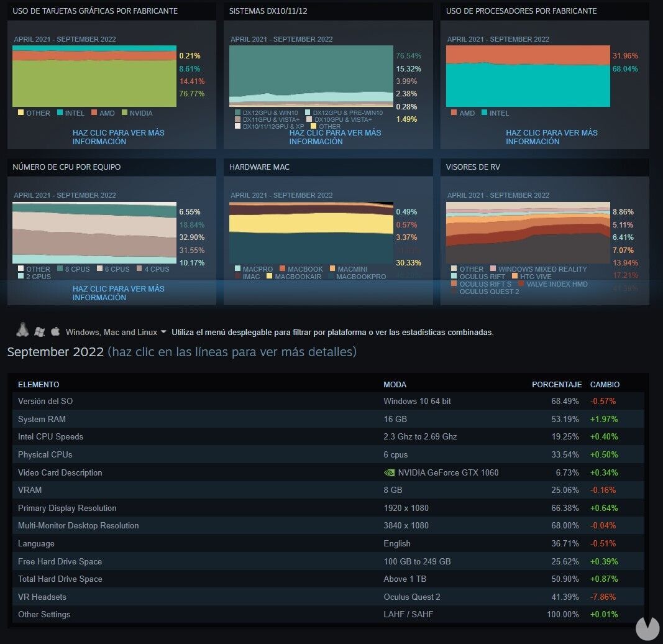Open more info link under processor manufacturer chart

(x=552, y=137)
